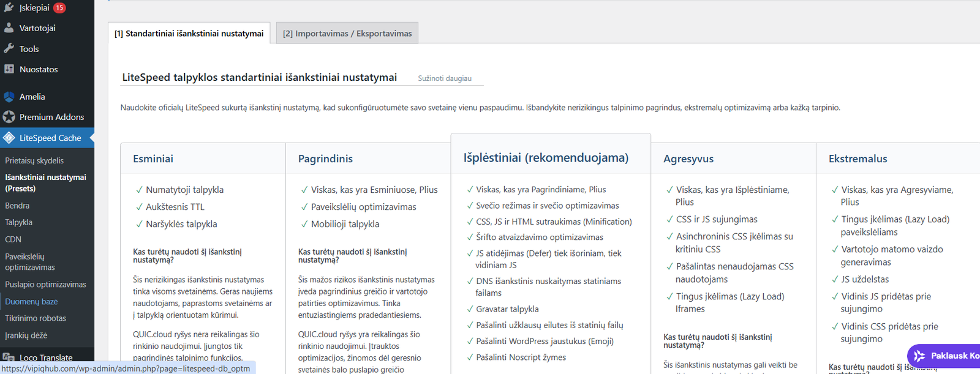Click the Vartotojai user icon
Image resolution: width=980 pixels, height=374 pixels.
(9, 28)
